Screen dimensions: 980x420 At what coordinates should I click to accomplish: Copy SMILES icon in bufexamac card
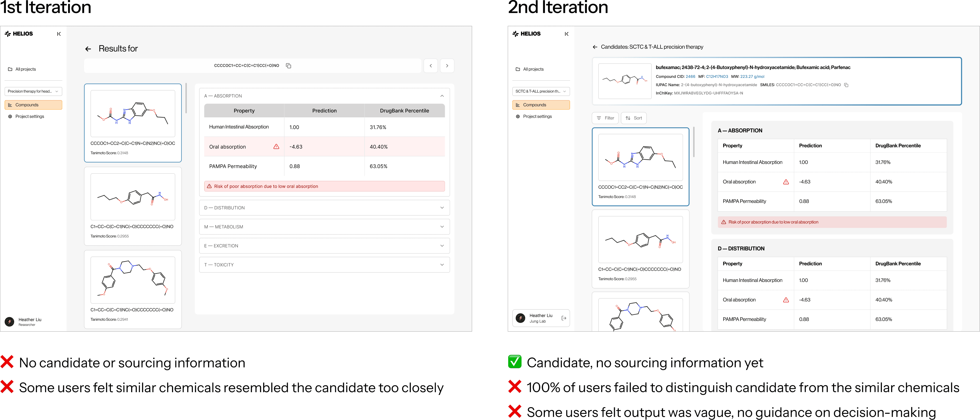pyautogui.click(x=846, y=85)
